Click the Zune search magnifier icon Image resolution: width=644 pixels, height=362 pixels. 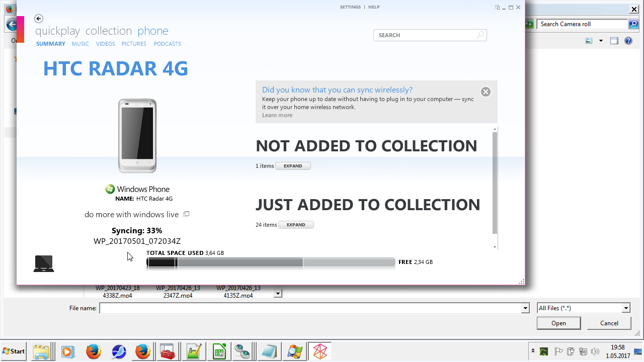[x=480, y=35]
